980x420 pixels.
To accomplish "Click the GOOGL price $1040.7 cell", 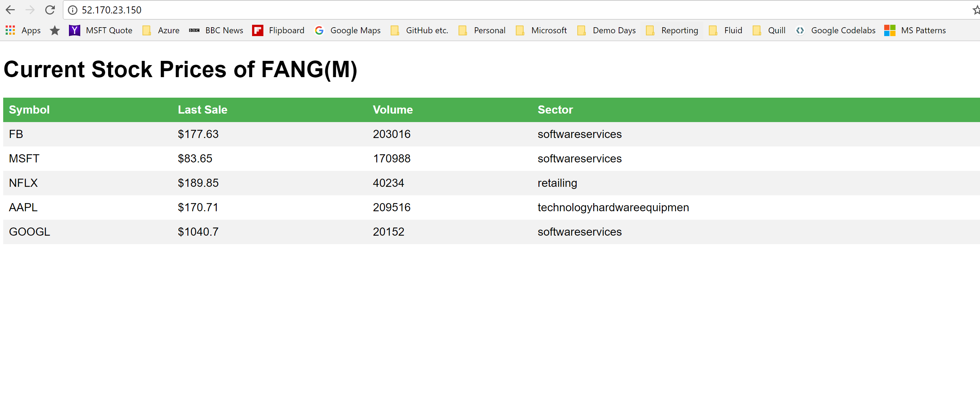I will (x=198, y=231).
